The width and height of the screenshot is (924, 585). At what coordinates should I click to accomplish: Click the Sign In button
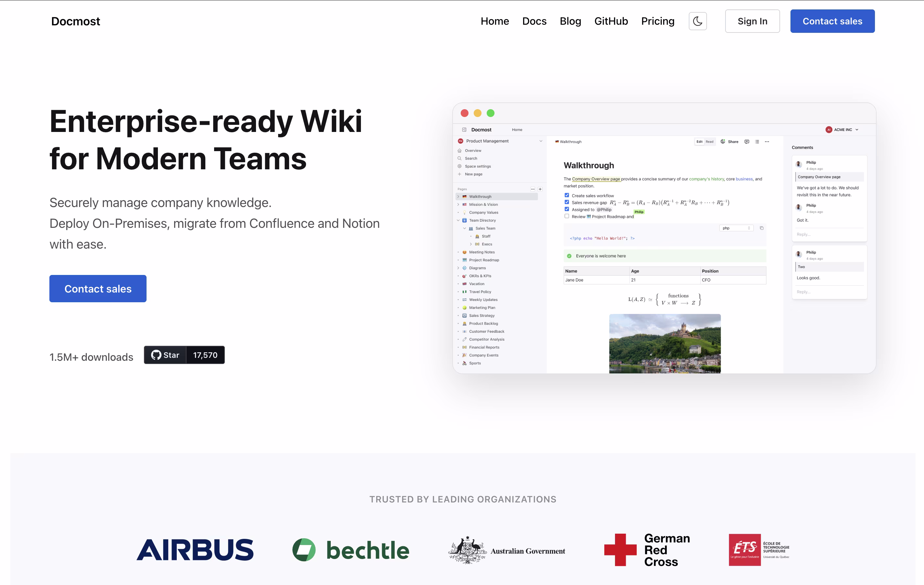(752, 21)
